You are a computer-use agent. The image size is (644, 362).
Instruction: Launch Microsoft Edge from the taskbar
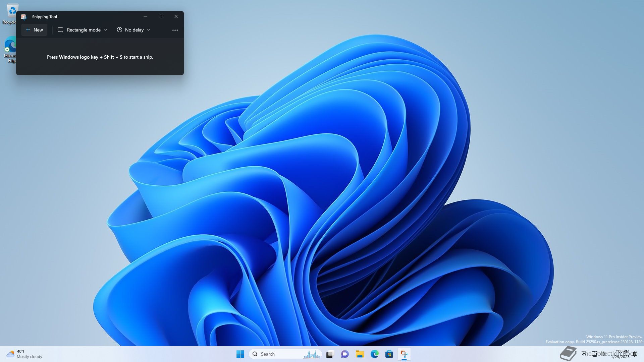(374, 354)
